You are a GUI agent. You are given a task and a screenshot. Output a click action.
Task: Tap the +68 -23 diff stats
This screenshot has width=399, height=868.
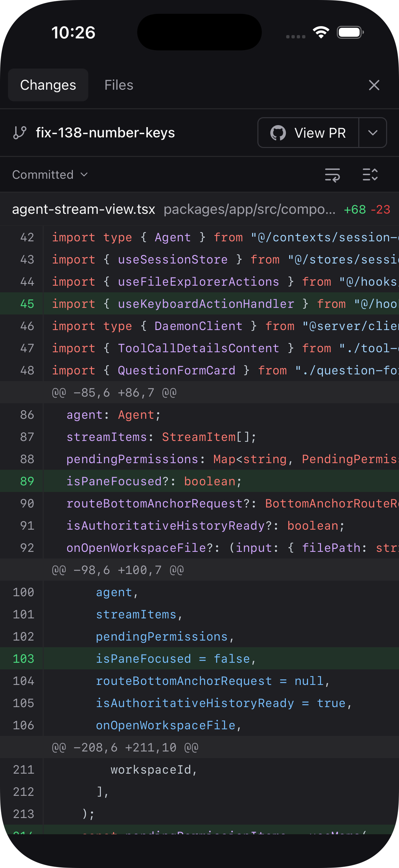click(367, 210)
